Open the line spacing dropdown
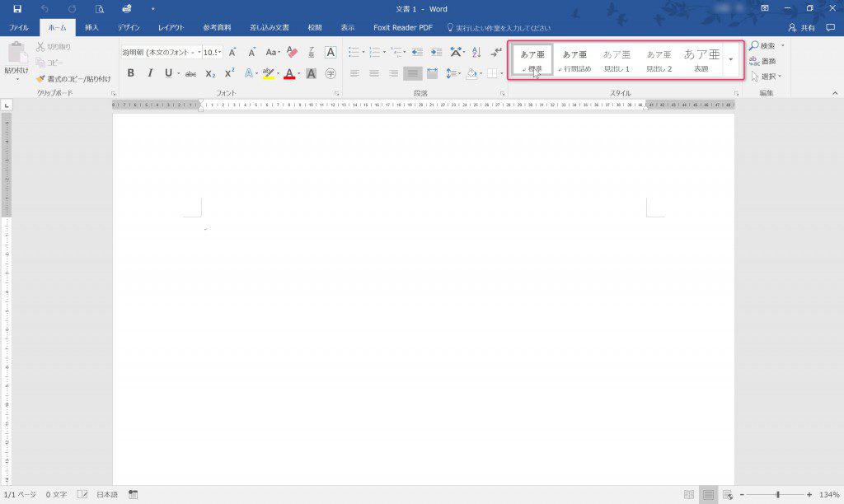The width and height of the screenshot is (844, 504). point(452,73)
